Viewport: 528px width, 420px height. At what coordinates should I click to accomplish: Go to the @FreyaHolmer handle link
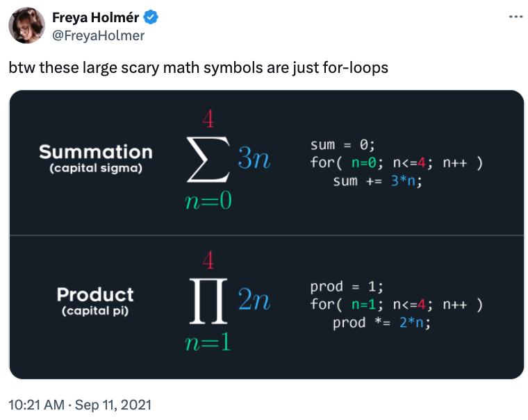click(x=98, y=35)
